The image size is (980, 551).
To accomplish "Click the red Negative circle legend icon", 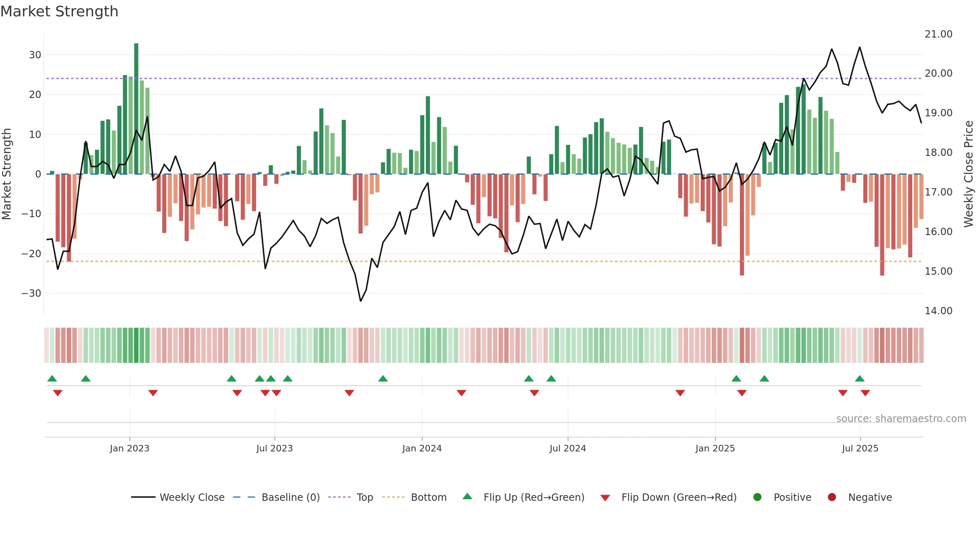I will (x=832, y=497).
